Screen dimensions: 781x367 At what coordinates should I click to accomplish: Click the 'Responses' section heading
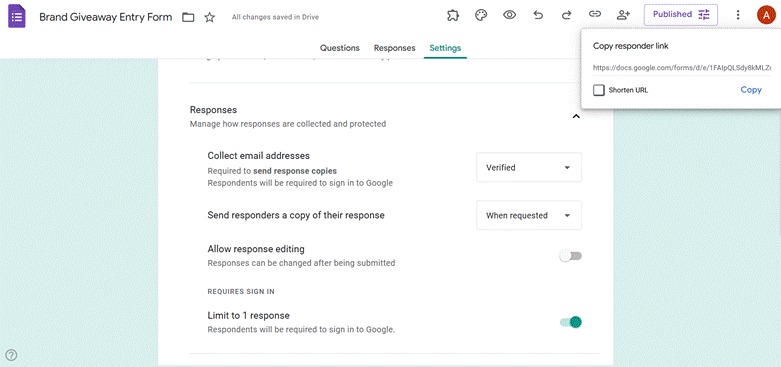[x=213, y=110]
